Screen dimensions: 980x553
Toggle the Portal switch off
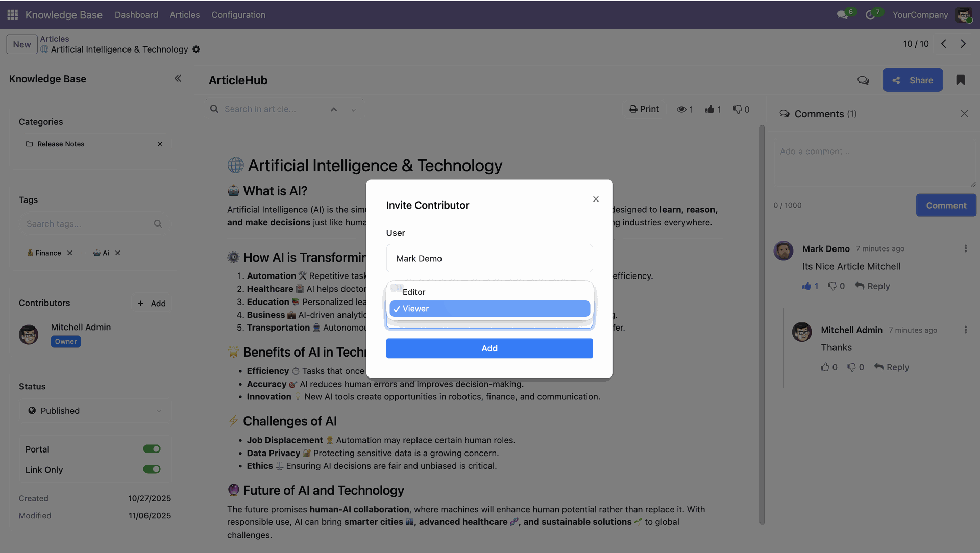[x=152, y=449]
